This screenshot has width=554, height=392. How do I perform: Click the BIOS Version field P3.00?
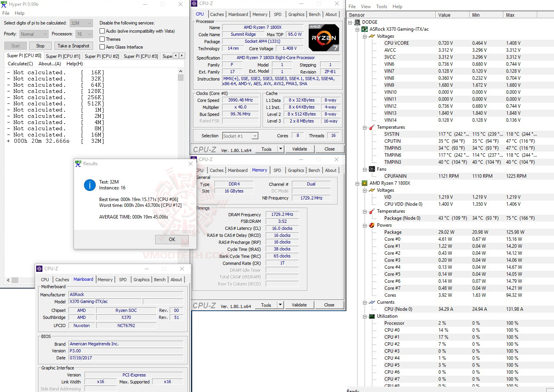click(126, 351)
